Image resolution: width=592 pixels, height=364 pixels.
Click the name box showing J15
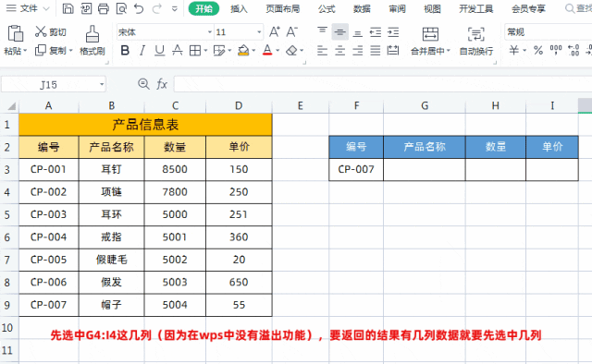tap(54, 84)
